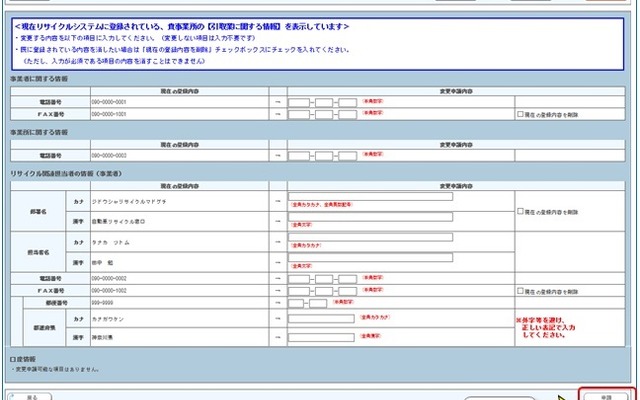This screenshot has height=400, width=640.
Task: Focus the middle FAX box in the 090-0000-1002 row
Action: (x=324, y=291)
